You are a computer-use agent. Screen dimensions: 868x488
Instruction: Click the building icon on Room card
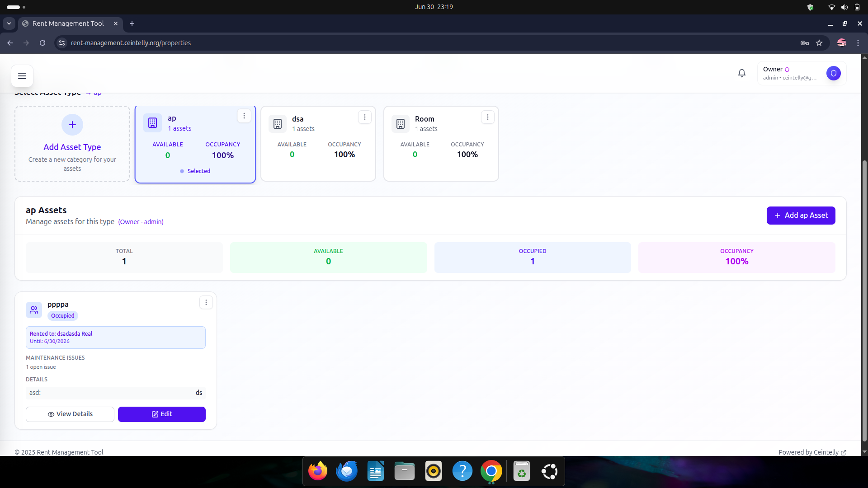400,124
